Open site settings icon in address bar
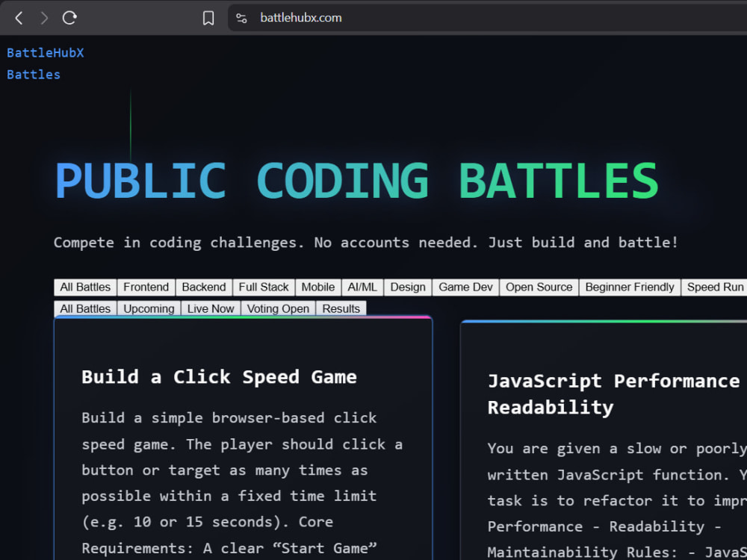The height and width of the screenshot is (560, 747). click(x=241, y=18)
